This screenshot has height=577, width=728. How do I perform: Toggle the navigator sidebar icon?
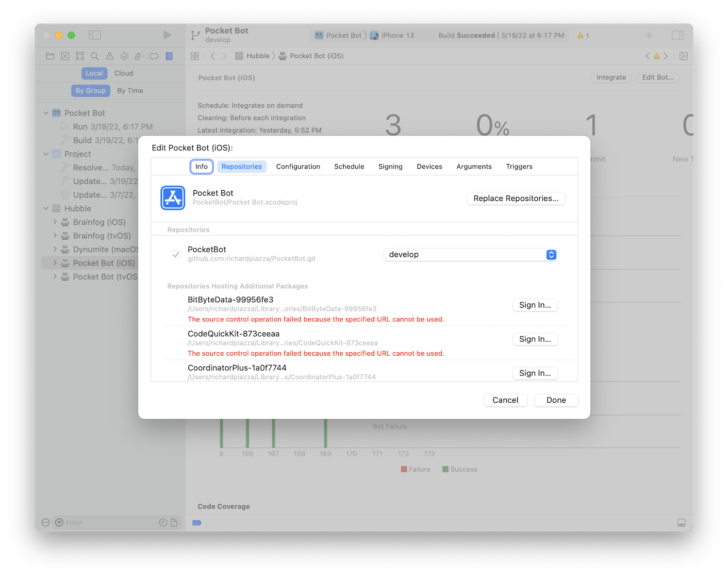tap(95, 35)
